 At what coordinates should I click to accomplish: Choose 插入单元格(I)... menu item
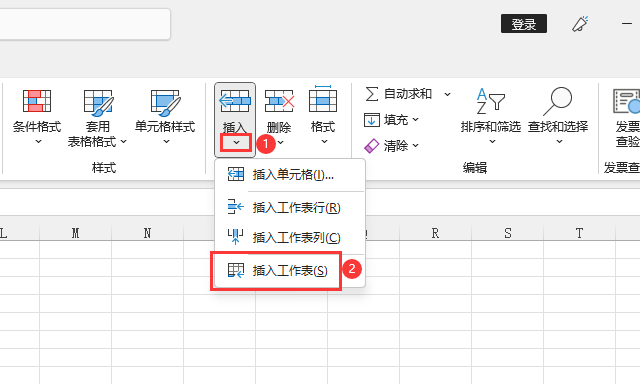[290, 175]
